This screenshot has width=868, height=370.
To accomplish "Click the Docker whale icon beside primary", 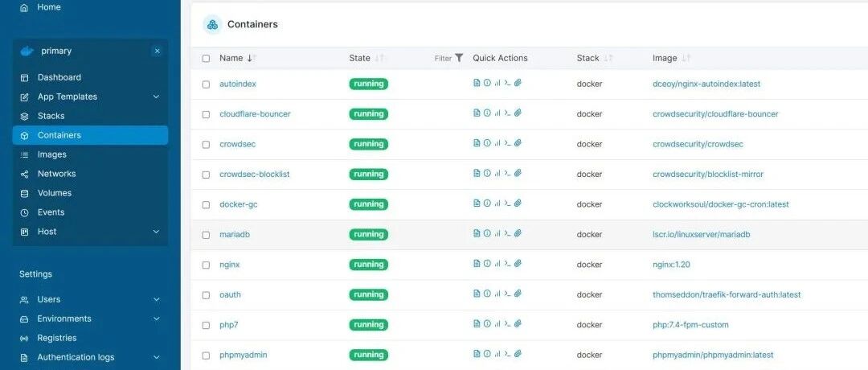I will click(27, 51).
